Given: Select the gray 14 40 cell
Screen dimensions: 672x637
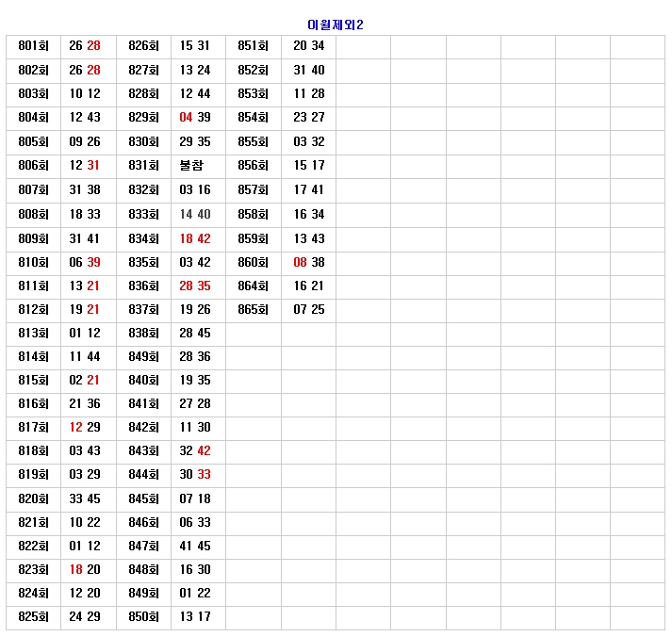Looking at the screenshot, I should pos(195,215).
